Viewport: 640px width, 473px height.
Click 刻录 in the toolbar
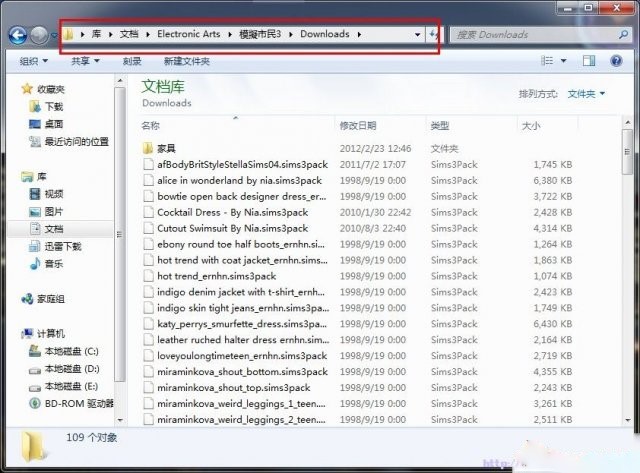[132, 61]
